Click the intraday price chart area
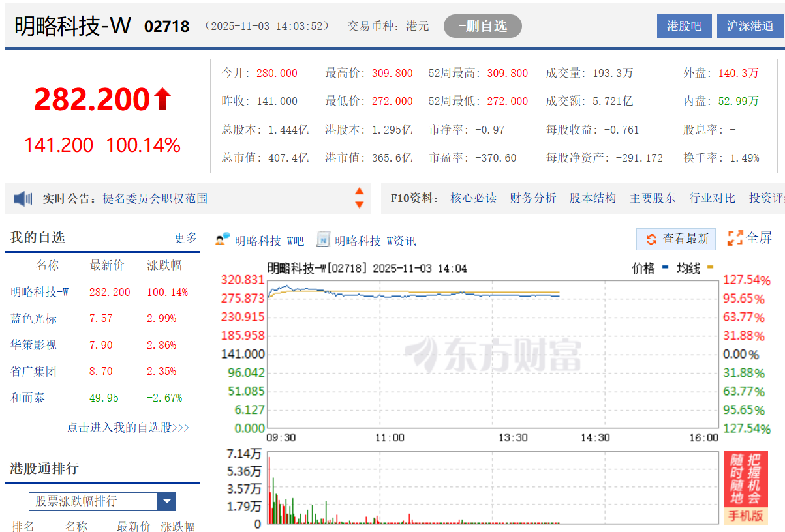This screenshot has width=785, height=532. pos(493,354)
